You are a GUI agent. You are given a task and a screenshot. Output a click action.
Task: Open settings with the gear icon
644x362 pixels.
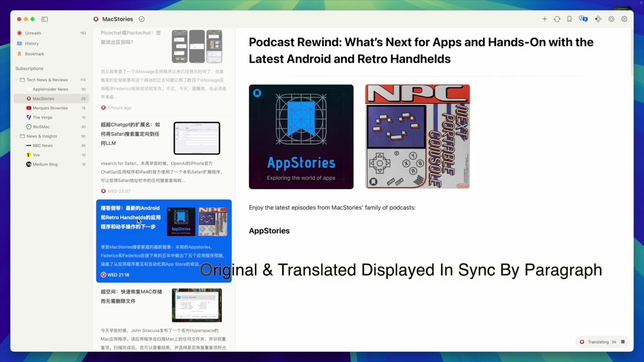(624, 19)
